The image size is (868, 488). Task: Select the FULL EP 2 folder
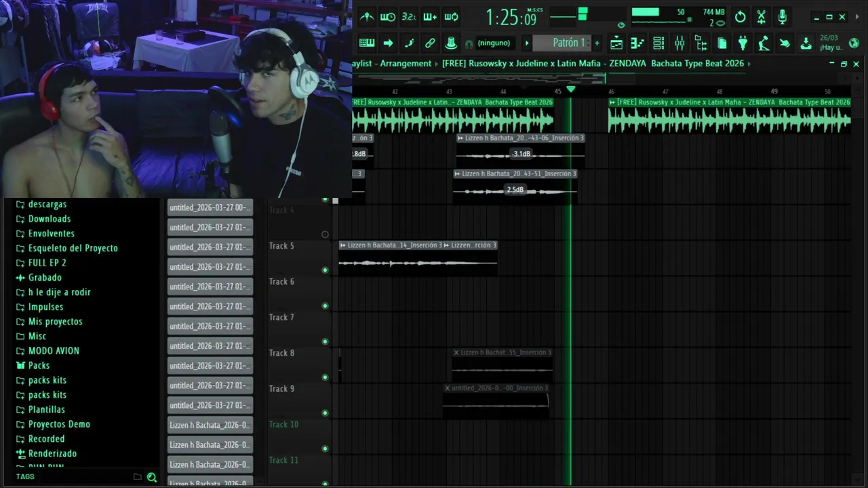point(41,263)
